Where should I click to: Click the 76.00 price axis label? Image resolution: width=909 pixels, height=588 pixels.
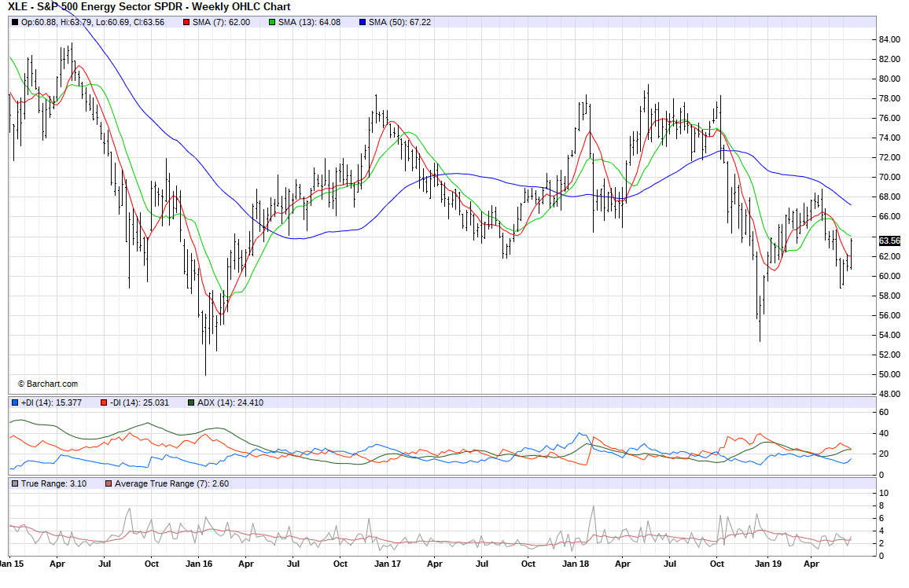tap(890, 118)
